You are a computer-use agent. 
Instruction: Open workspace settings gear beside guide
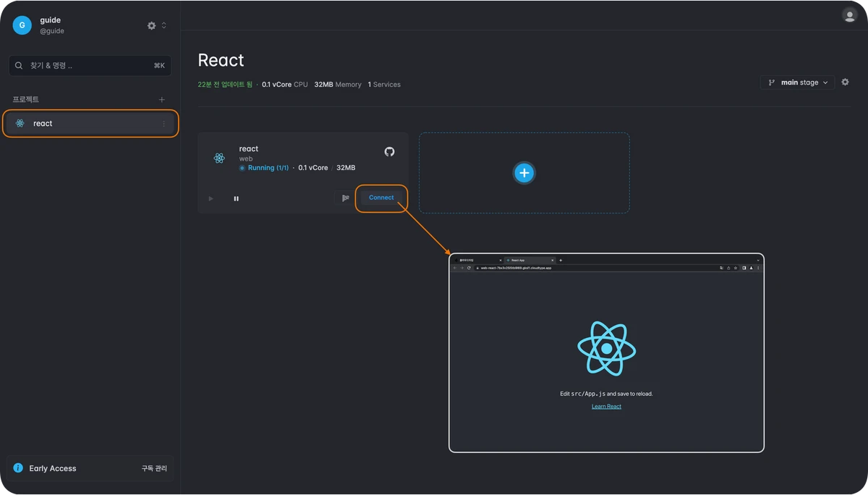[151, 25]
